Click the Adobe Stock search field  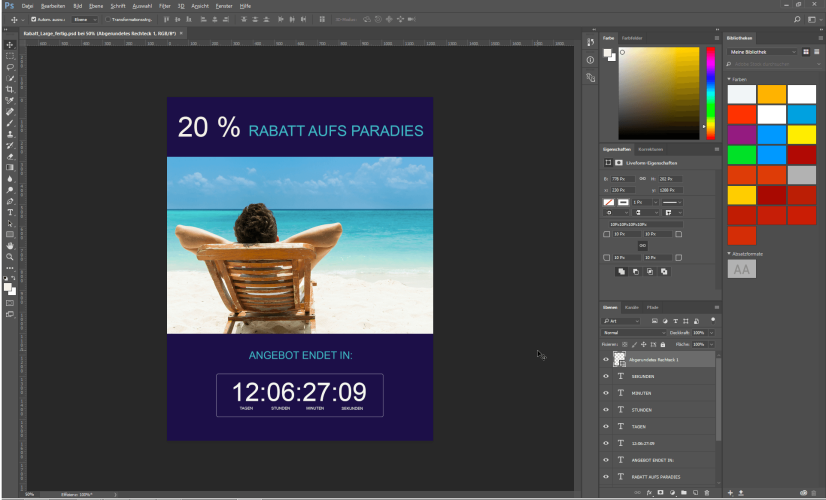pyautogui.click(x=773, y=64)
